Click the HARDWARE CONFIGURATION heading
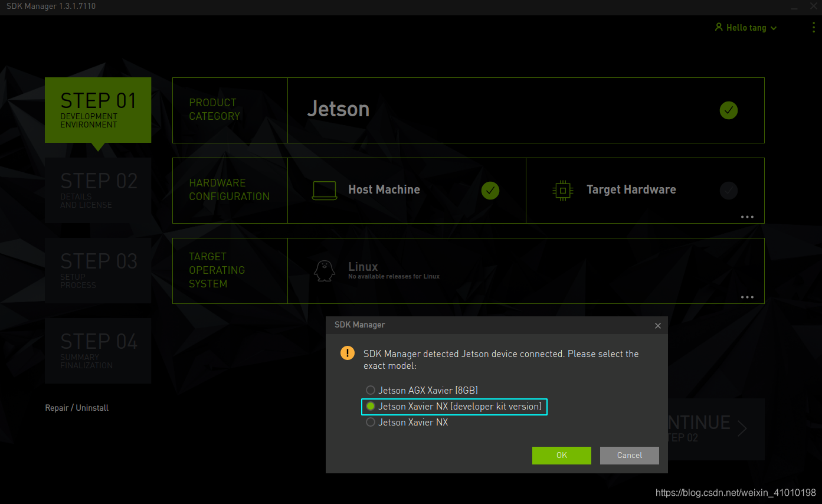 pos(229,189)
